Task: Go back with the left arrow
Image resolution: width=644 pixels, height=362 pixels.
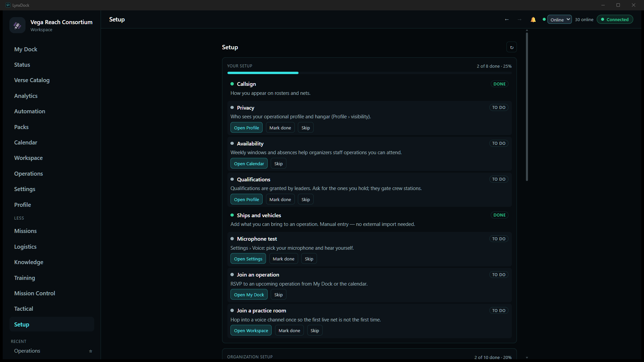Action: click(507, 20)
